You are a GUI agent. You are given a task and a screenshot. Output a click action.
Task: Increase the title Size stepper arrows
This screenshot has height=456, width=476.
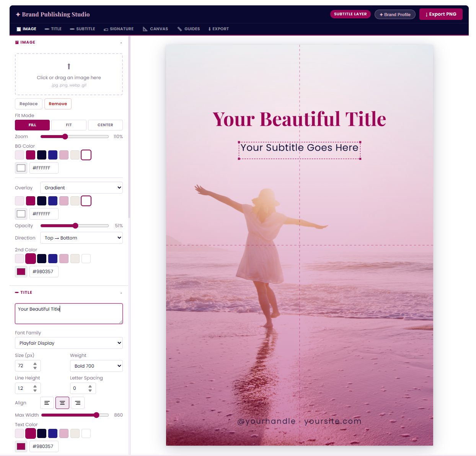[x=35, y=364]
